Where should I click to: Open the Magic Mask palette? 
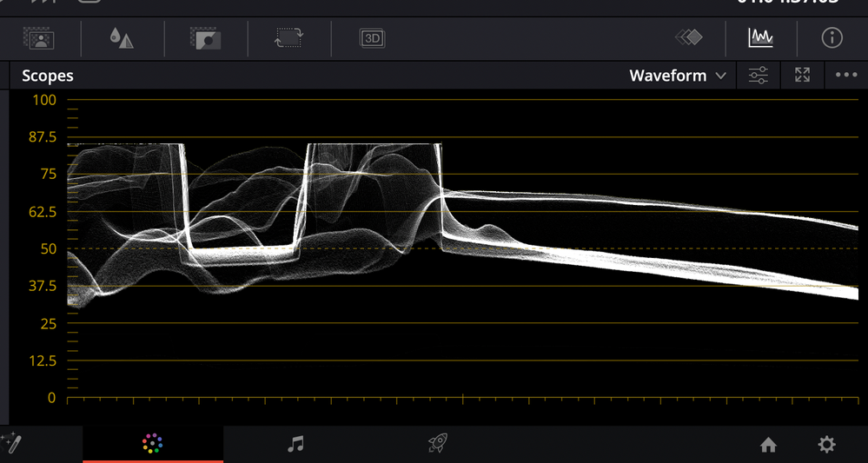[39, 38]
